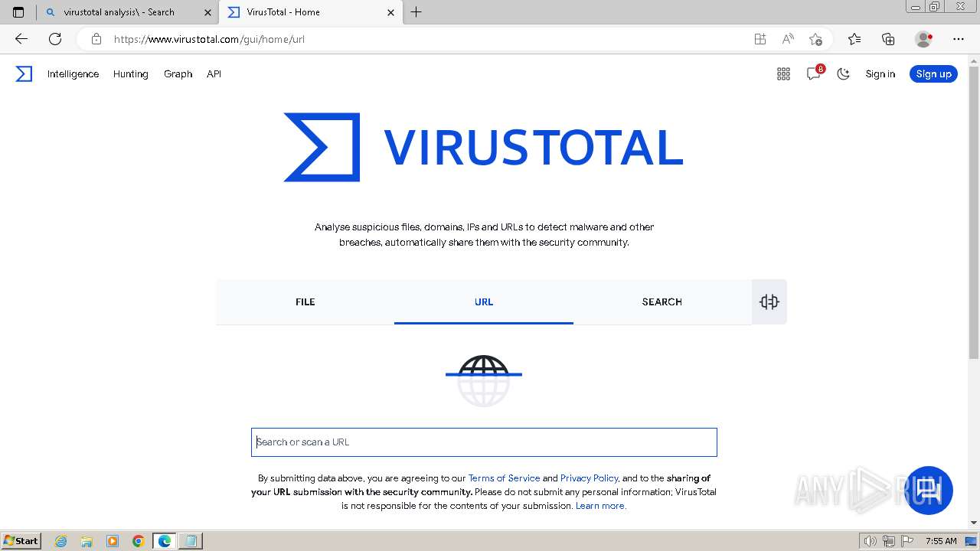Open tab actions menu icon
The width and height of the screenshot is (980, 551).
coord(18,12)
